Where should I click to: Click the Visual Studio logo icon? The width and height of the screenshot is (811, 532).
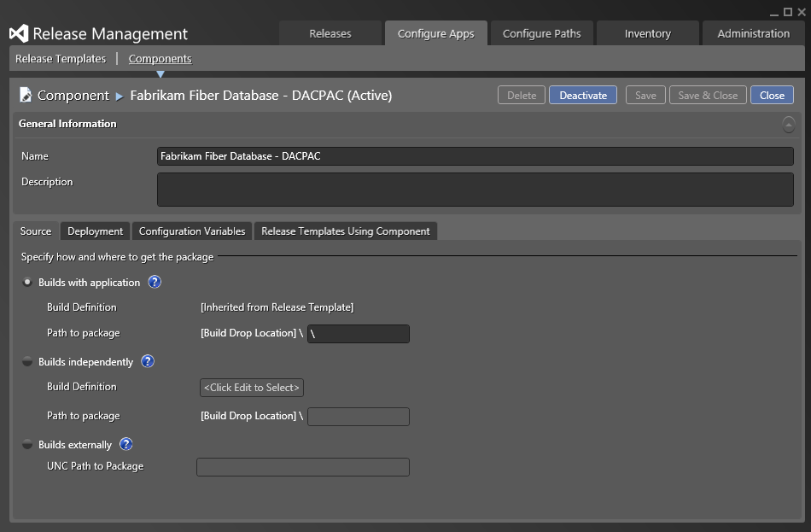tap(19, 33)
